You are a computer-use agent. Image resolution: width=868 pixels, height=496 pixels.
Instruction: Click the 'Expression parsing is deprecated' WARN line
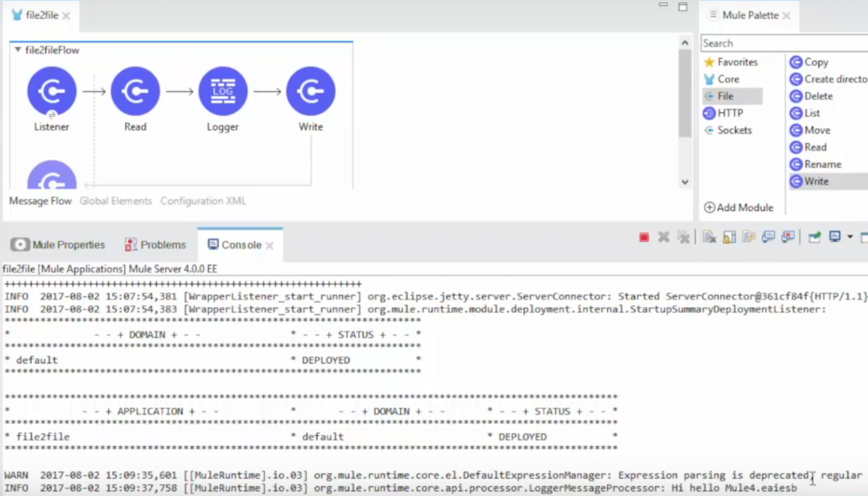coord(433,475)
